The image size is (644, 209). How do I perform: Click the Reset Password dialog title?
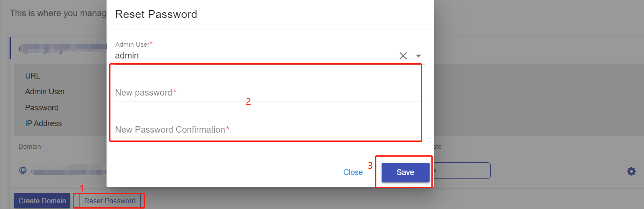[156, 14]
